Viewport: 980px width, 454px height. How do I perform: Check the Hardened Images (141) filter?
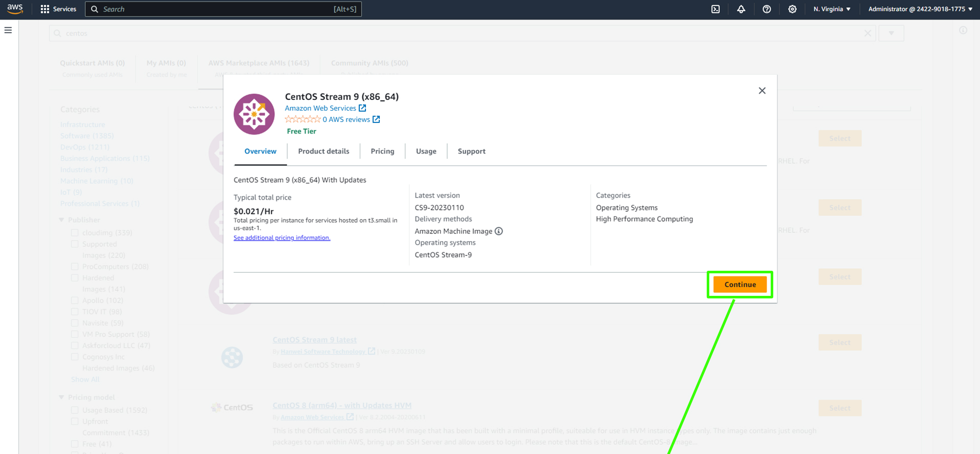point(75,278)
